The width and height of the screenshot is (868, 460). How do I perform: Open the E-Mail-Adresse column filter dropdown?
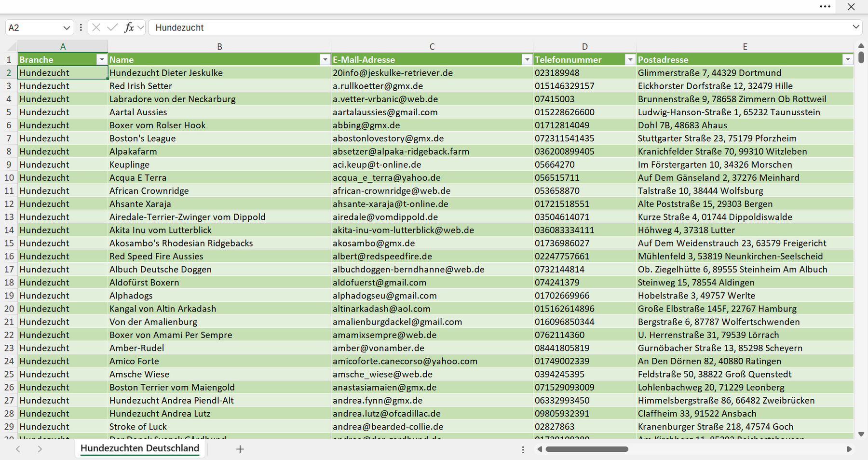527,59
